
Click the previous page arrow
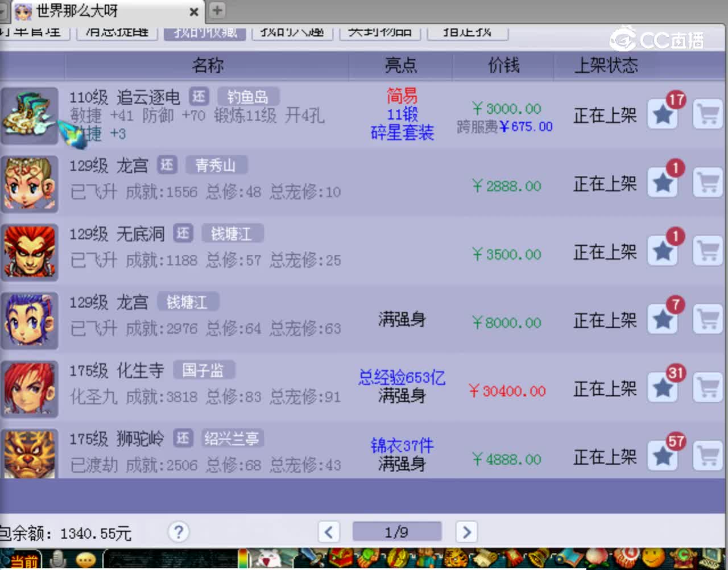328,532
